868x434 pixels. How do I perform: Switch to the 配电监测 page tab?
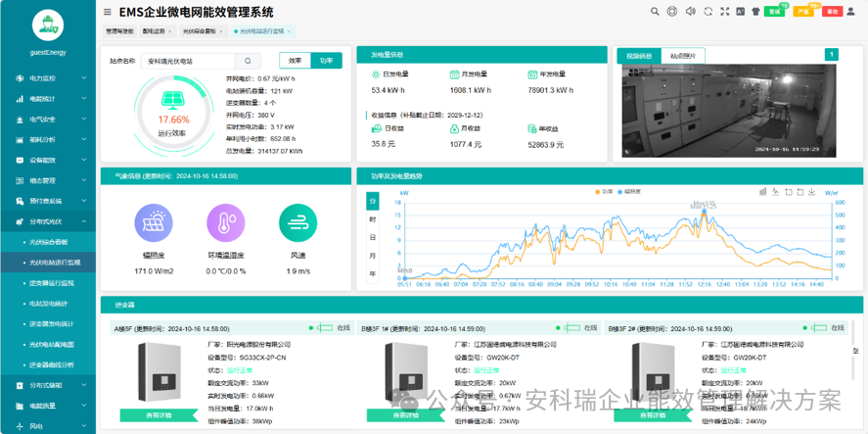(158, 31)
